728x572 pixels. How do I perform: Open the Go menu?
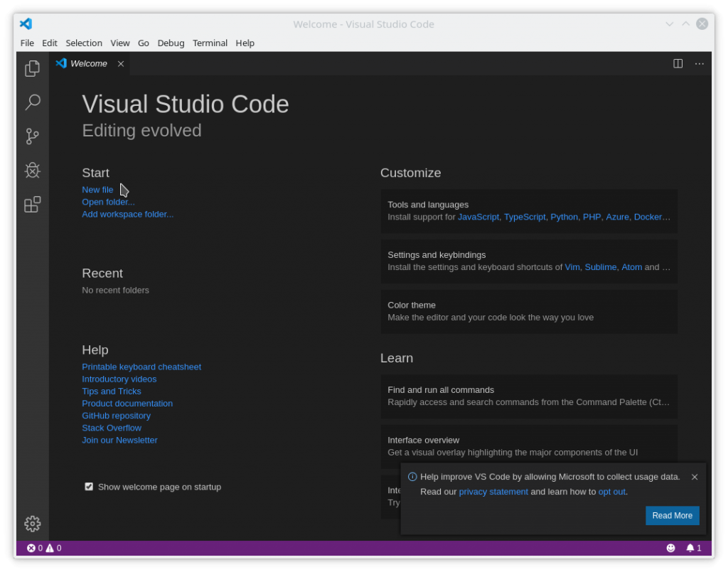[x=144, y=43]
